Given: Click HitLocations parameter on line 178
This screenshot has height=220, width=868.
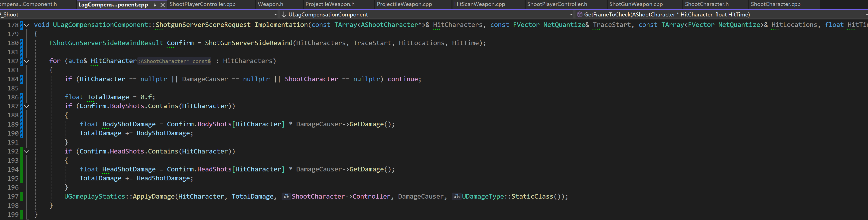Looking at the screenshot, I should (x=794, y=25).
